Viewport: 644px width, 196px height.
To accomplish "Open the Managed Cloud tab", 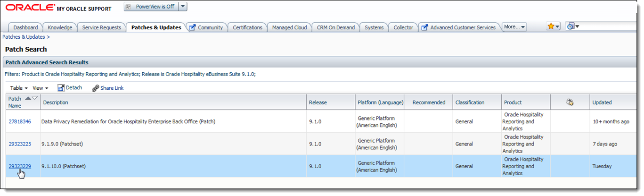I will point(289,27).
